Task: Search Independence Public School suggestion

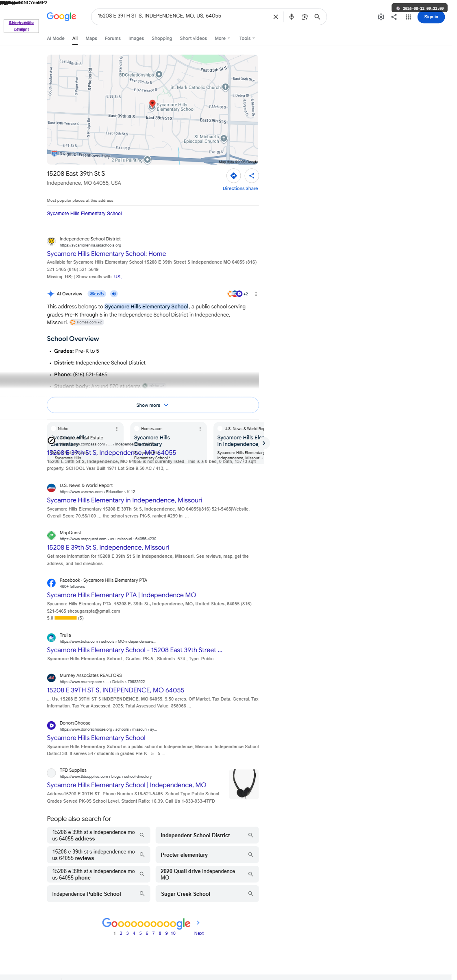Action: coord(98,894)
